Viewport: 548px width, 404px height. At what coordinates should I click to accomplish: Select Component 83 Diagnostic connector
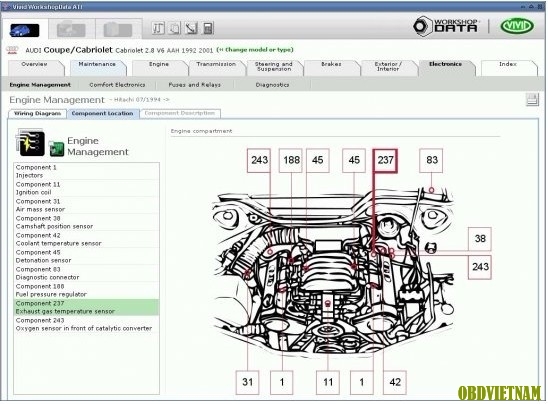pyautogui.click(x=86, y=273)
